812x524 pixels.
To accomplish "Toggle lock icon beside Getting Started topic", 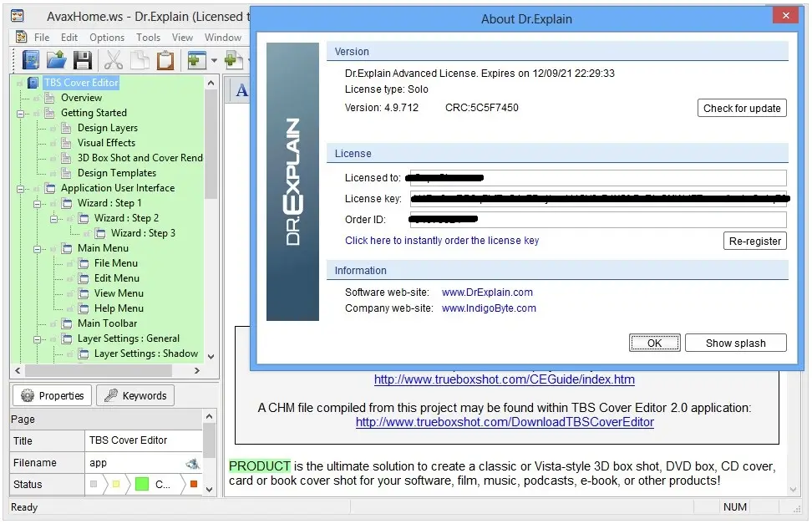I will (37, 113).
